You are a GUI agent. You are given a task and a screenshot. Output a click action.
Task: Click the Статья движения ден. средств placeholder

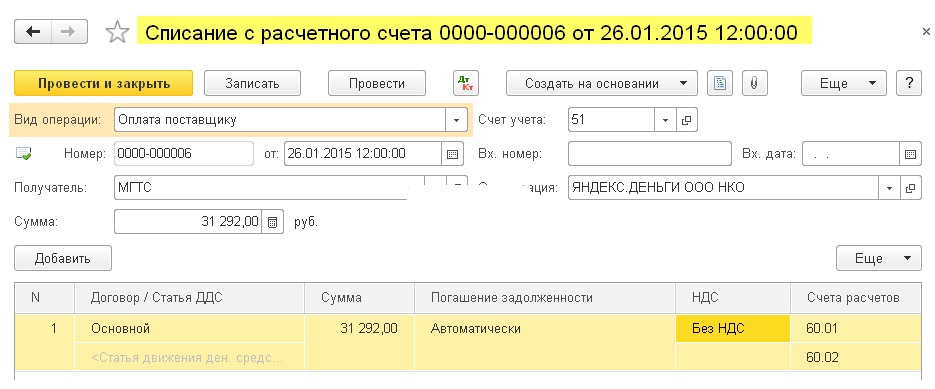[x=190, y=357]
